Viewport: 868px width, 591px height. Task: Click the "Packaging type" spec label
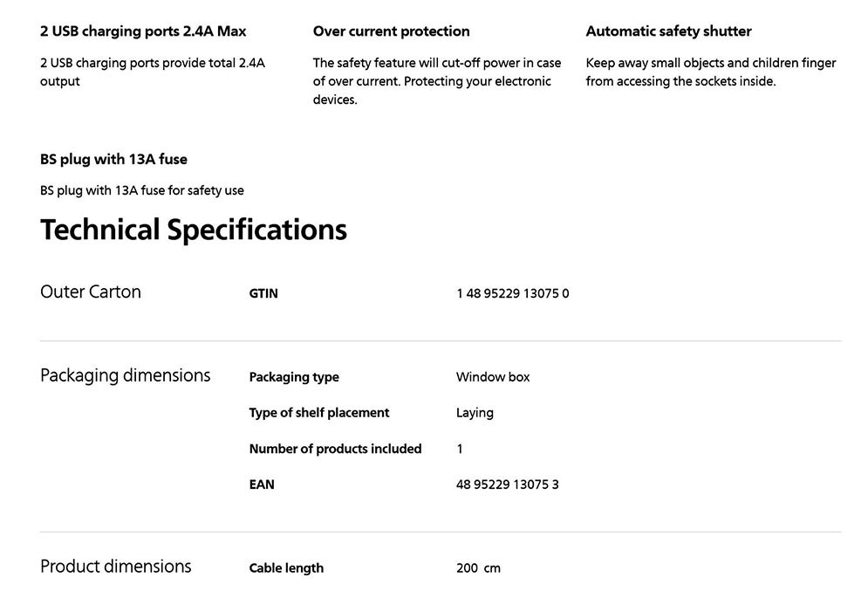click(294, 377)
